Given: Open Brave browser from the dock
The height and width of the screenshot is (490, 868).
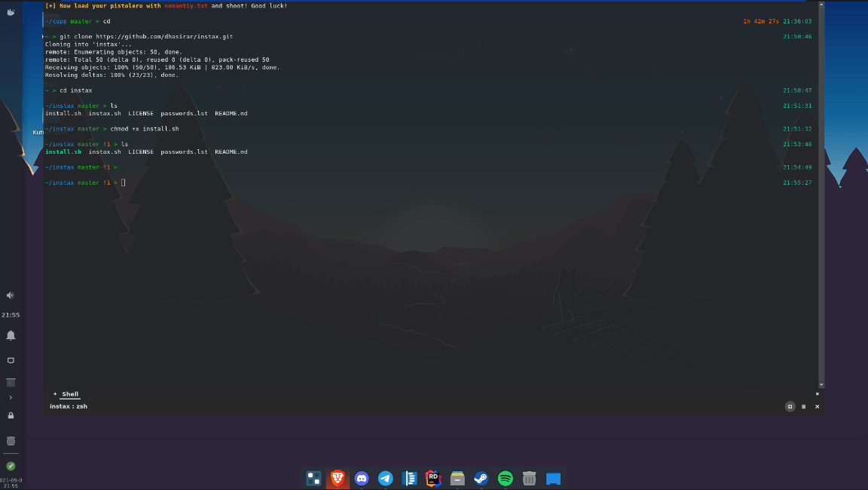Looking at the screenshot, I should (338, 479).
